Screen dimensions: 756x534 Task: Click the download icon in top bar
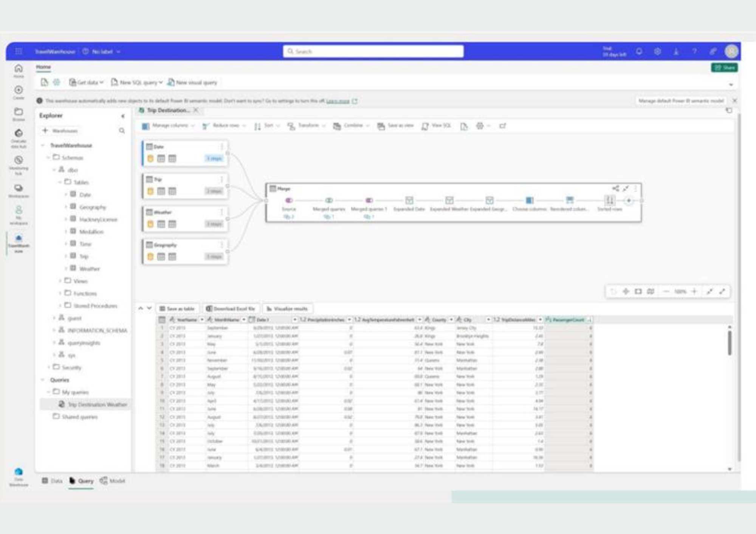tap(676, 51)
